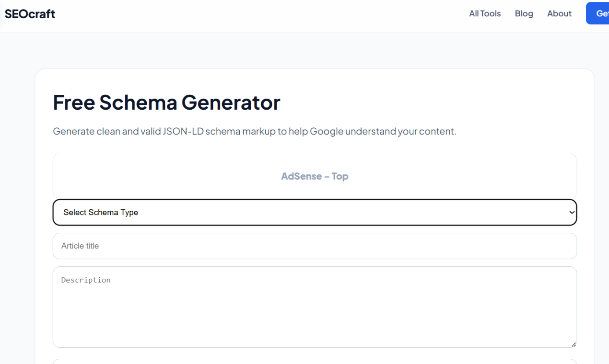Navigate to the Blog page
This screenshot has height=364, width=609.
(x=524, y=13)
